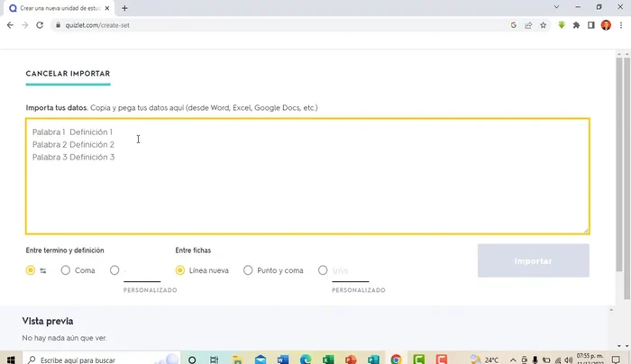Viewport: 631px width, 364px height.
Task: Open Chrome's three-dot menu
Action: 620,25
